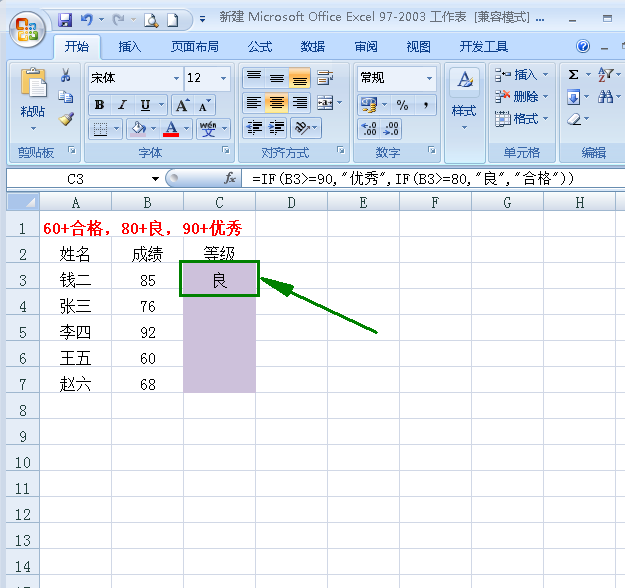
Task: Open the font name dropdown 宋体
Action: click(x=177, y=78)
